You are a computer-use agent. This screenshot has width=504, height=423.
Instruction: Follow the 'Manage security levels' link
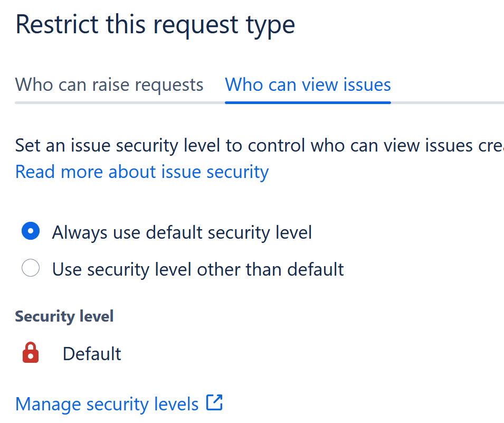pyautogui.click(x=107, y=404)
